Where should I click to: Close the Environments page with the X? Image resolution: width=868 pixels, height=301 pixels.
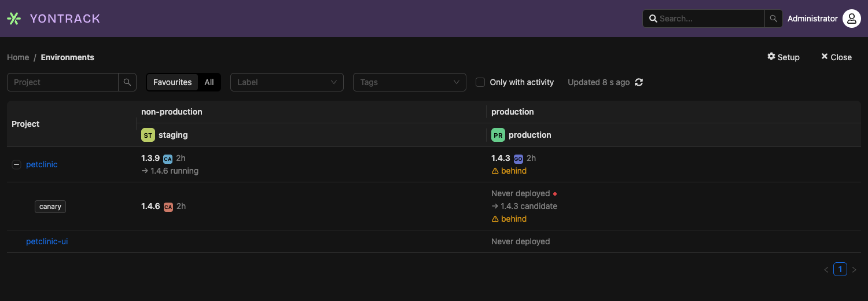tap(836, 57)
